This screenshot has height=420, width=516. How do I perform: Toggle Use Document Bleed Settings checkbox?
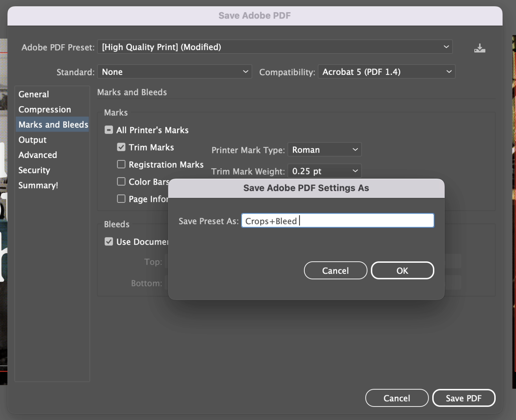(x=109, y=242)
